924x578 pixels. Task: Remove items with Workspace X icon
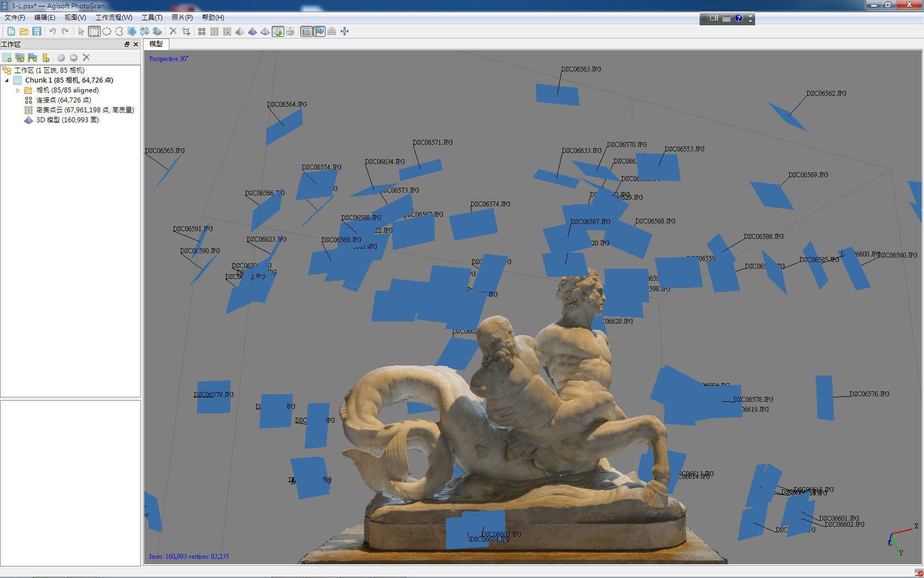point(86,57)
